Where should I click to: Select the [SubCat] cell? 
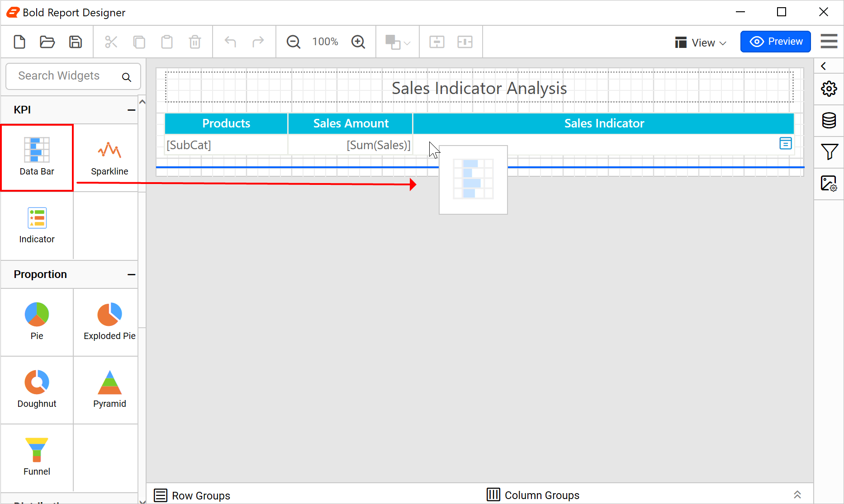226,145
